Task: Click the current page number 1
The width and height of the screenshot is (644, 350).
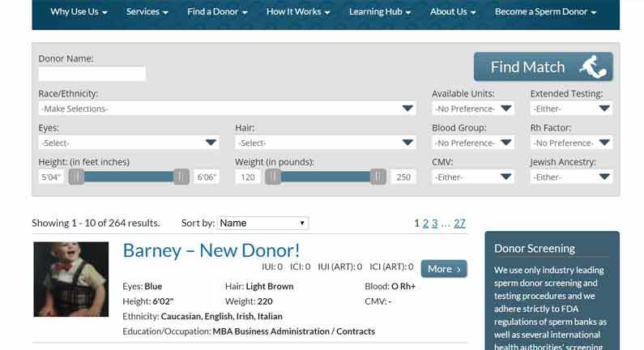Action: pos(416,223)
